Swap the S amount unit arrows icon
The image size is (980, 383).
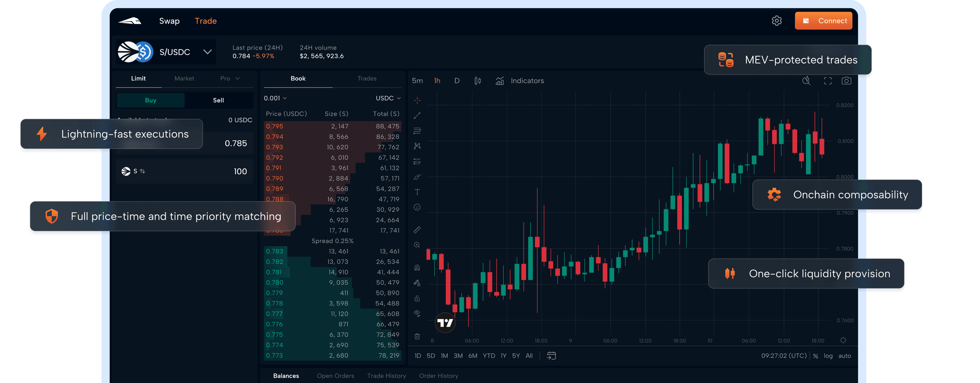(x=142, y=171)
